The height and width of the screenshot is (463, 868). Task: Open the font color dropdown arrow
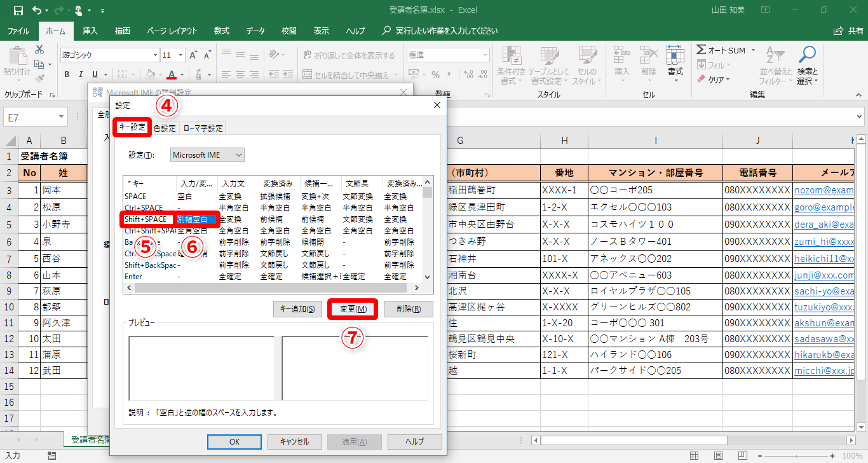[183, 74]
